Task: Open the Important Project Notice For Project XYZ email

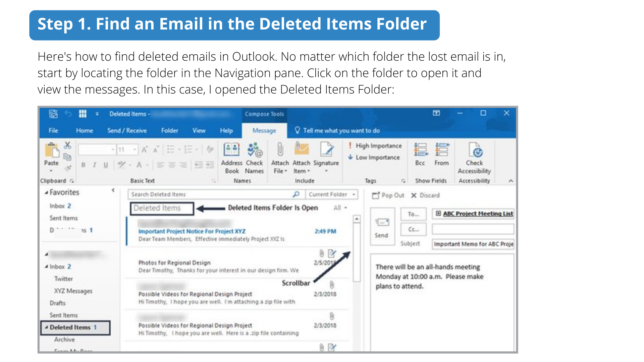Action: tap(192, 231)
